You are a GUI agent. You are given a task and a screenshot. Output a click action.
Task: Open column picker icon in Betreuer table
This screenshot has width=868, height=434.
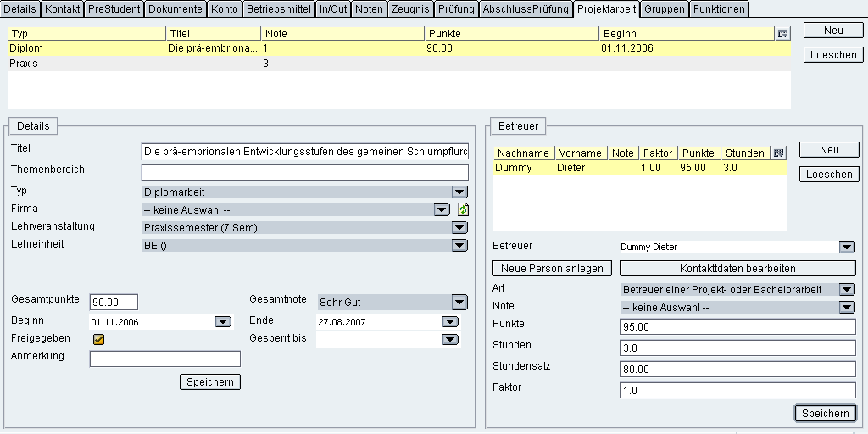(779, 153)
